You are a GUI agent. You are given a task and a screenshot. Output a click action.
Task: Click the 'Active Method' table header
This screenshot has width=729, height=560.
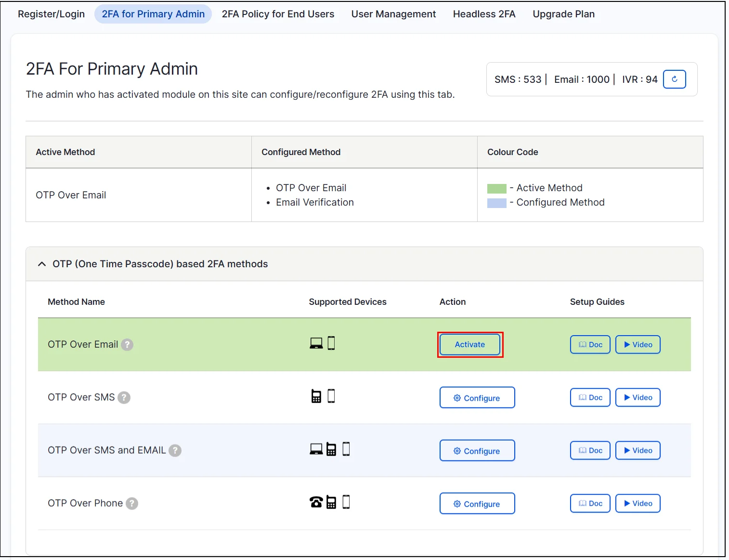(65, 152)
